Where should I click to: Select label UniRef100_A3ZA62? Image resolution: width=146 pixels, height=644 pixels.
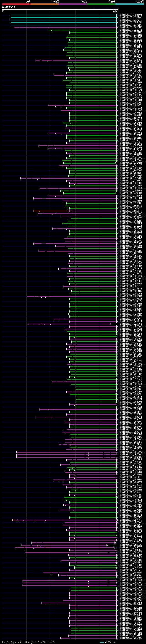pos(131,75)
